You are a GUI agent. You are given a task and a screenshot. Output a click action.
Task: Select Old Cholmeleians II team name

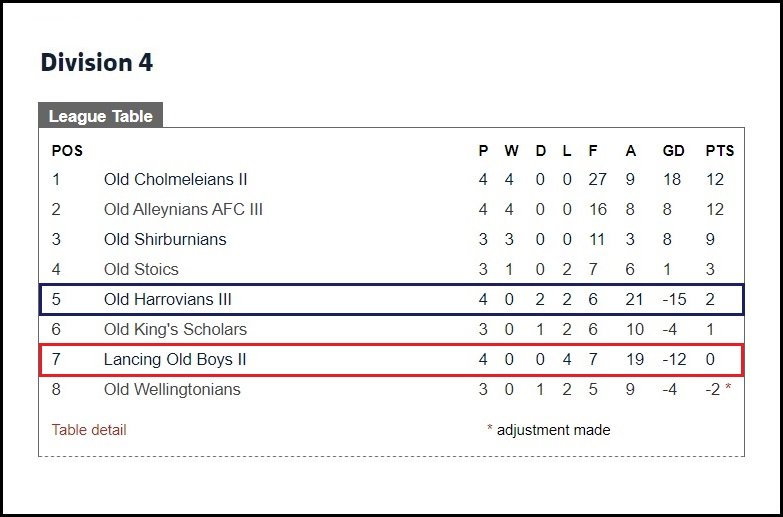(175, 179)
